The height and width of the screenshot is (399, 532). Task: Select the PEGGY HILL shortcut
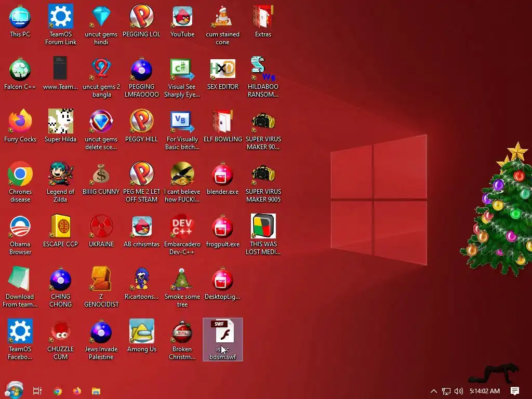coord(141,126)
